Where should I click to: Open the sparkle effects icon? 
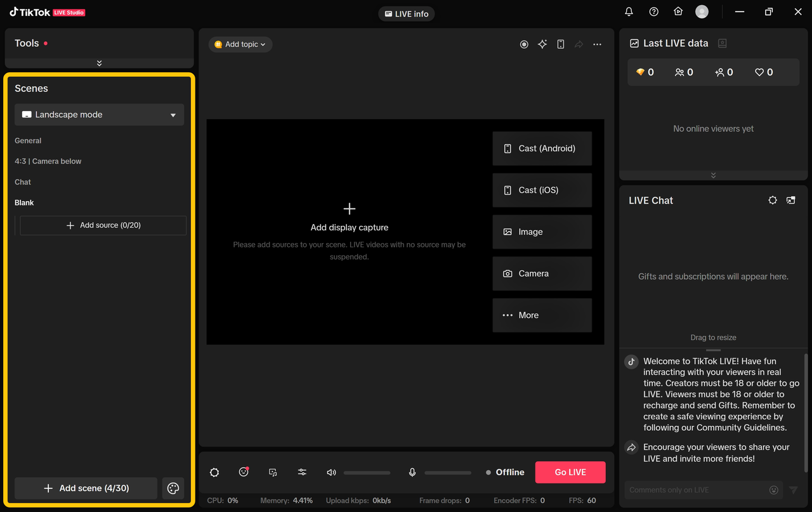(542, 44)
